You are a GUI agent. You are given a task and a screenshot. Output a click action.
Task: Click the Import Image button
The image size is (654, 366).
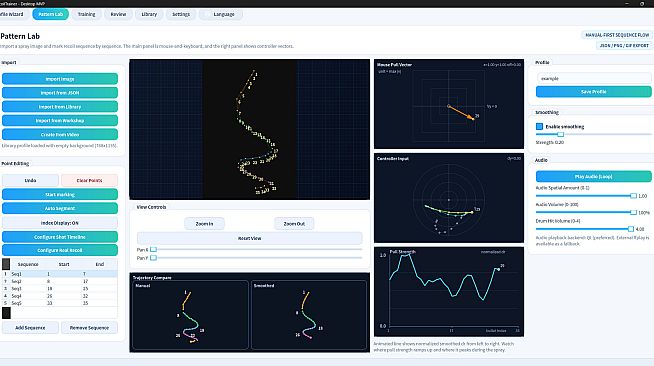pyautogui.click(x=60, y=79)
